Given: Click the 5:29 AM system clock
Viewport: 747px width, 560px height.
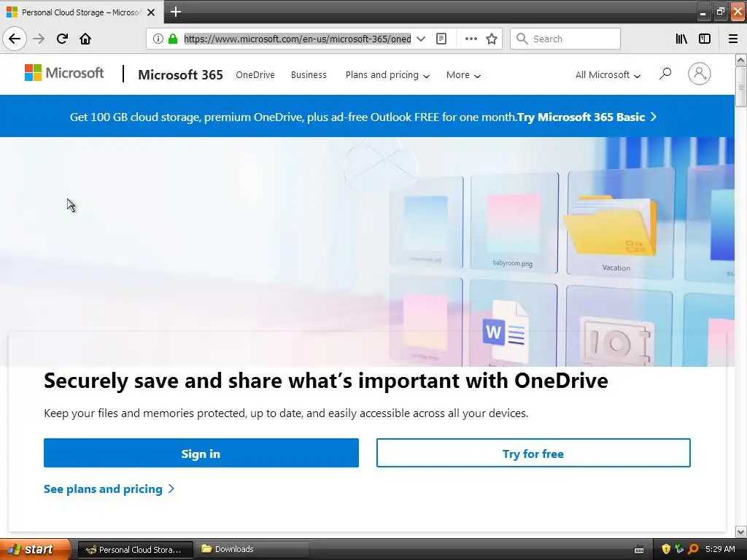Looking at the screenshot, I should coord(720,549).
